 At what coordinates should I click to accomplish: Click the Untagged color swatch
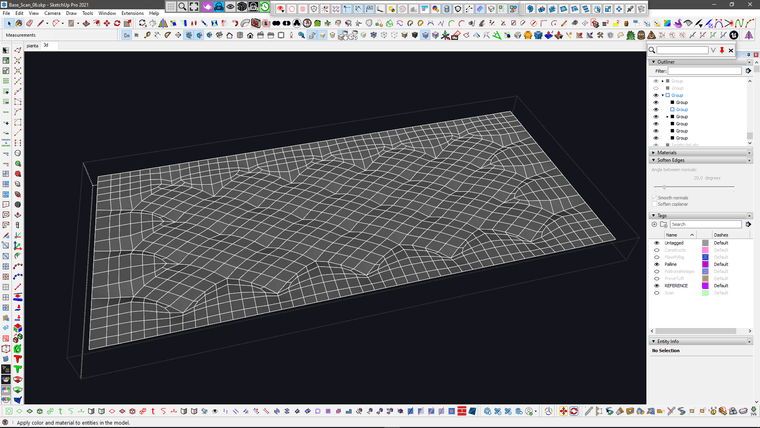click(x=705, y=243)
